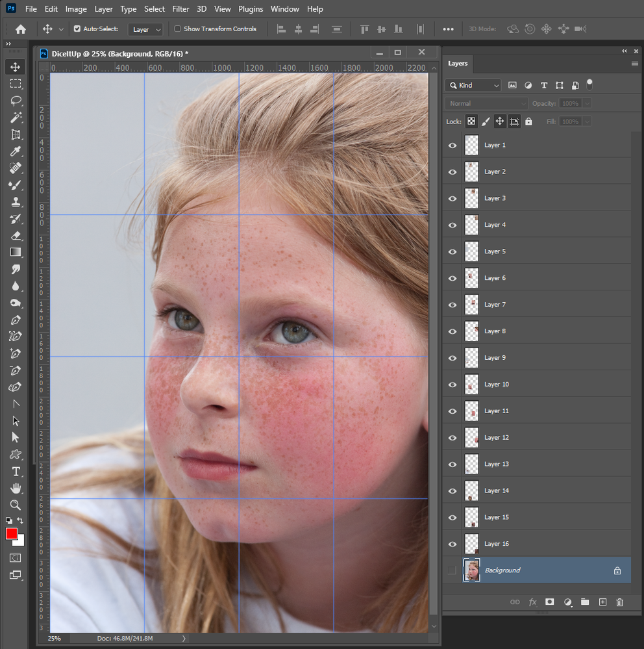This screenshot has height=649, width=644.
Task: Open status bar info arrow
Action: (x=184, y=638)
